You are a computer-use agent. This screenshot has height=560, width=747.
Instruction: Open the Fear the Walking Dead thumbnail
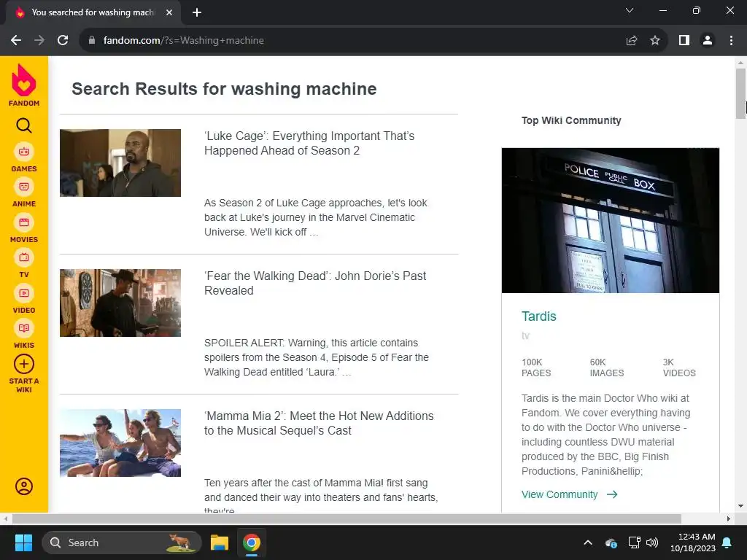click(120, 303)
